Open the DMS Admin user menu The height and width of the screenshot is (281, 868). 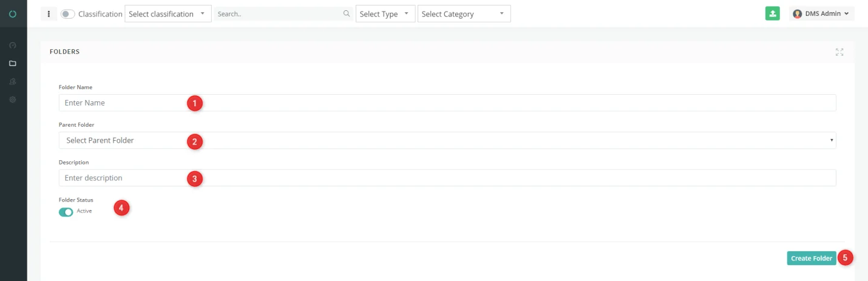coord(822,13)
